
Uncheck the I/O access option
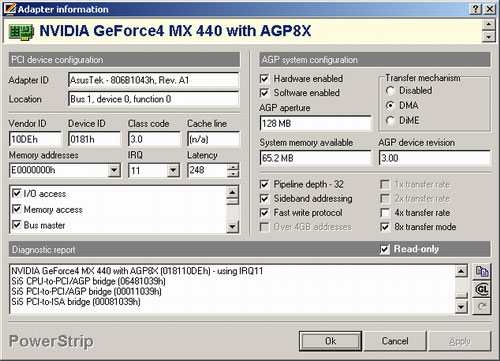point(17,193)
